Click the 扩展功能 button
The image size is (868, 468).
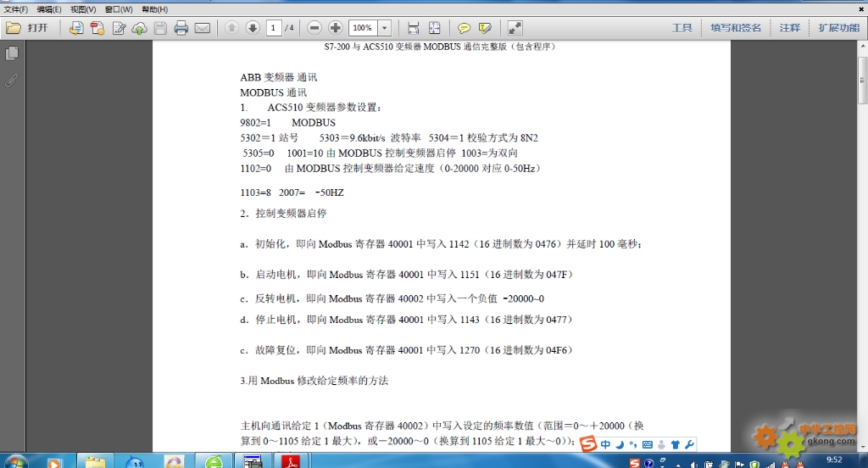click(838, 28)
